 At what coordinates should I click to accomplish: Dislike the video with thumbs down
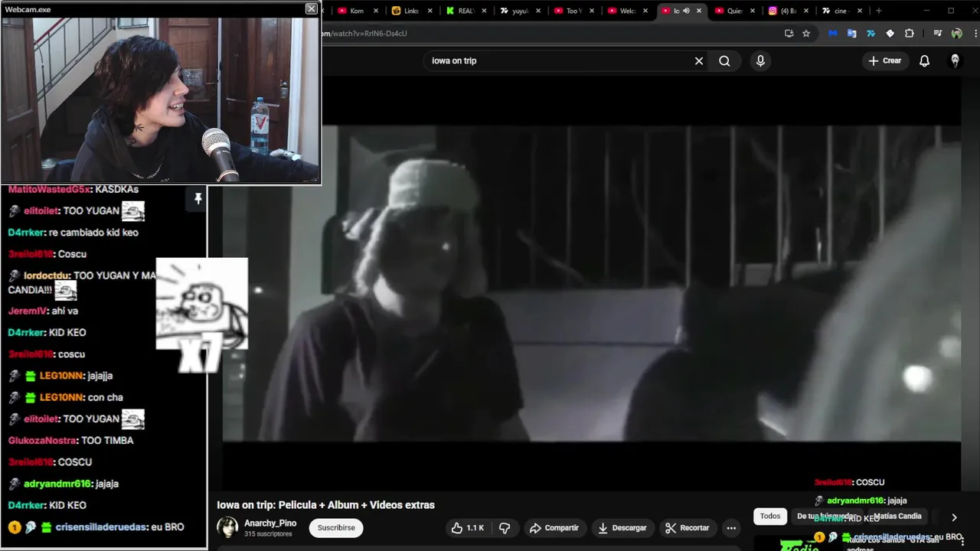505,528
